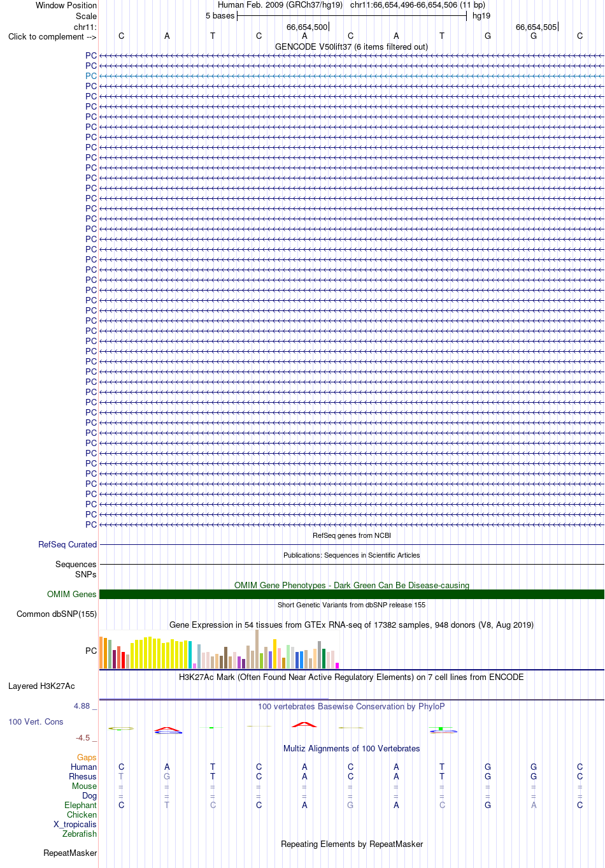Viewport: 605px width, 868px height.
Task: Click the cyan bar in the GTEx chart
Action: coord(190,655)
